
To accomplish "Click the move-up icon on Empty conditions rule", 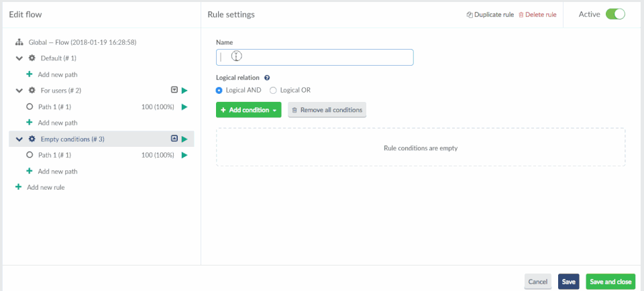I will (x=174, y=139).
